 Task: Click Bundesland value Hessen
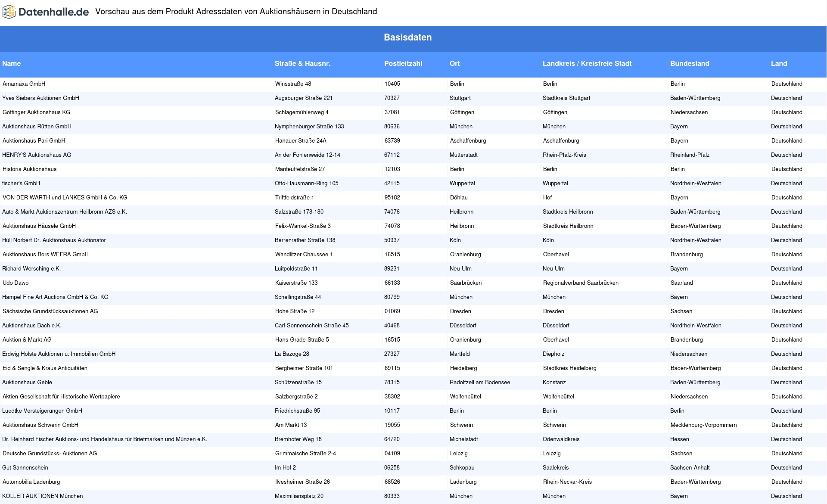(x=680, y=439)
